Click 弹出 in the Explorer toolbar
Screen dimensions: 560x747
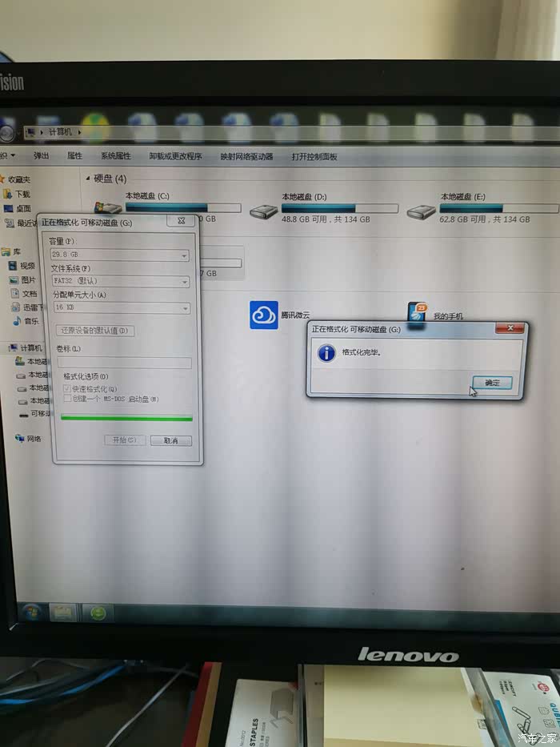[41, 156]
